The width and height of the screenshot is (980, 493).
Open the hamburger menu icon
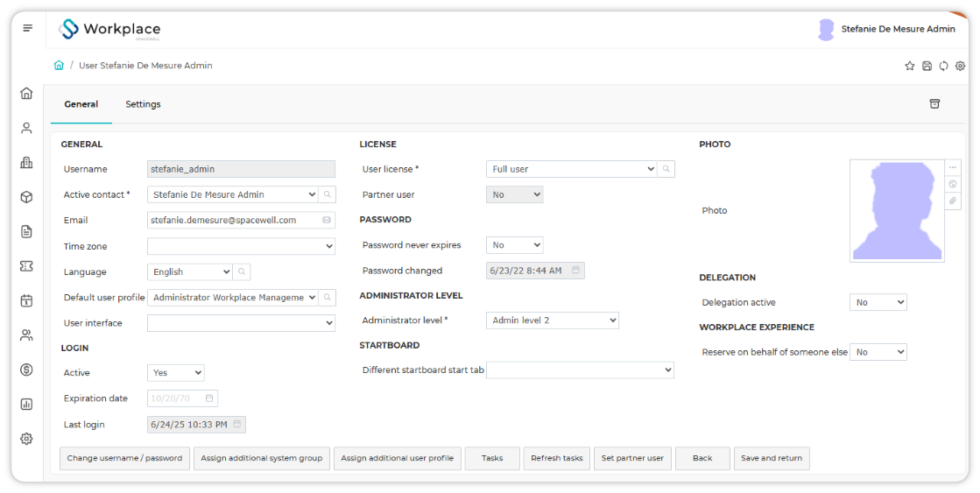pyautogui.click(x=27, y=28)
